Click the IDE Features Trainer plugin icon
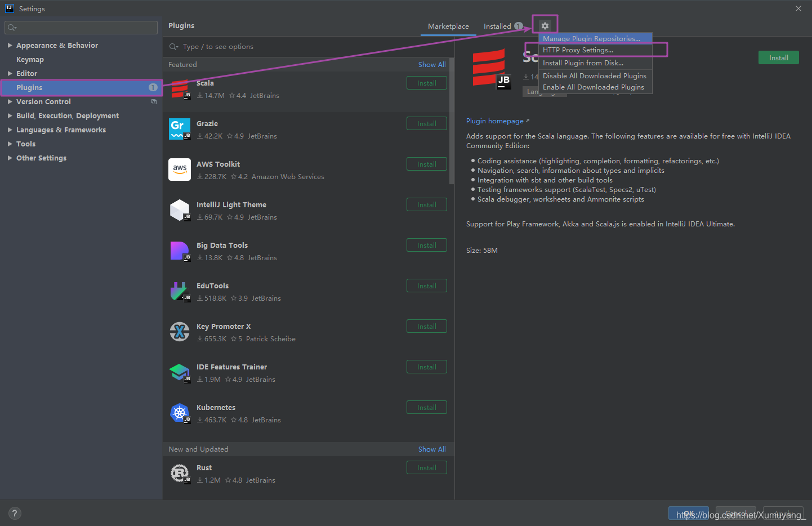Screen dimensions: 812x526 pos(180,373)
